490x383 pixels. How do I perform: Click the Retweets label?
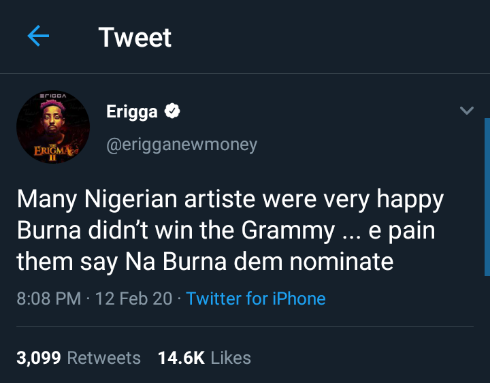(104, 358)
